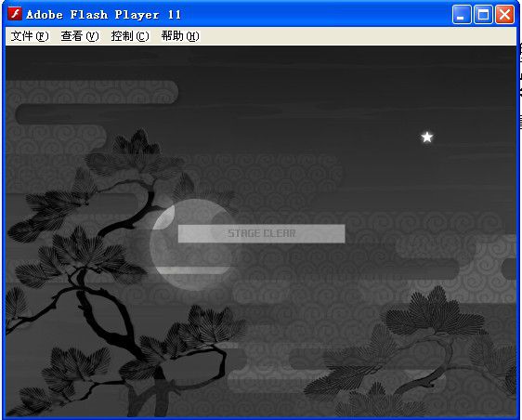Minimize the Adobe Flash Player window
The image size is (522, 420).
[x=461, y=15]
